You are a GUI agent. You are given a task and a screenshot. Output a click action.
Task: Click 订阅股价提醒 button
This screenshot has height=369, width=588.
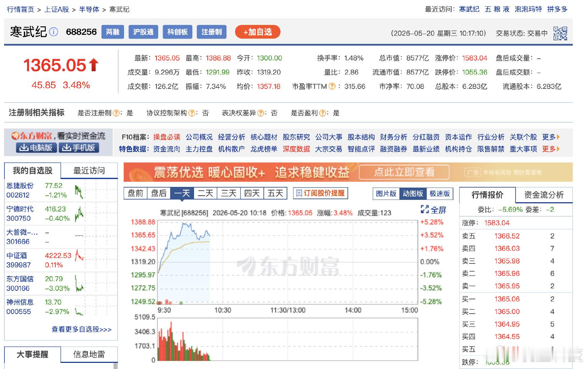[x=320, y=193]
